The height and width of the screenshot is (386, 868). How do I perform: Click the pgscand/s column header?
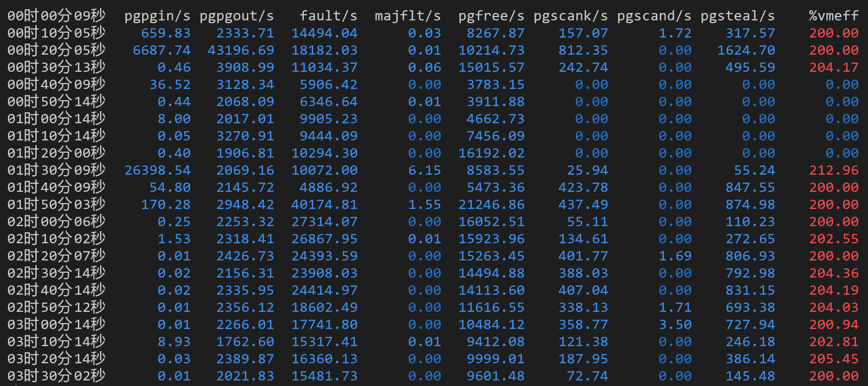[x=654, y=16]
